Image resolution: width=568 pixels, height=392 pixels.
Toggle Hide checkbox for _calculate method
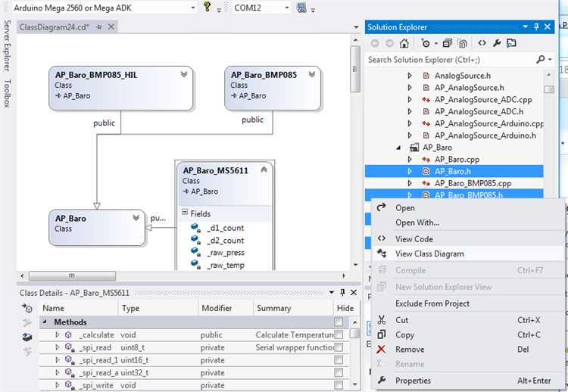point(339,334)
